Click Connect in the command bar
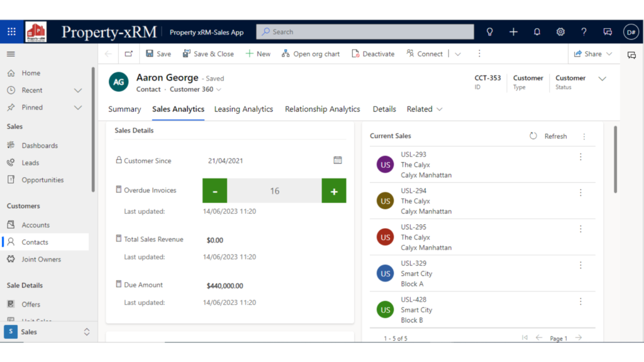 425,54
